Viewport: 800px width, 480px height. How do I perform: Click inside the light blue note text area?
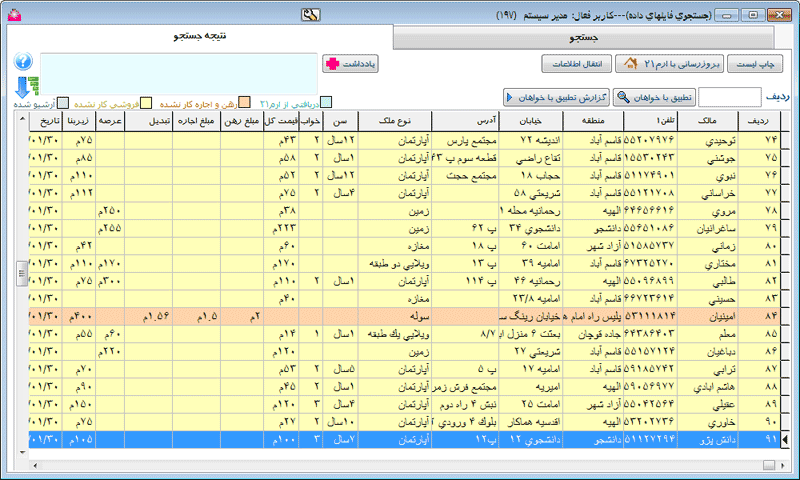(179, 74)
